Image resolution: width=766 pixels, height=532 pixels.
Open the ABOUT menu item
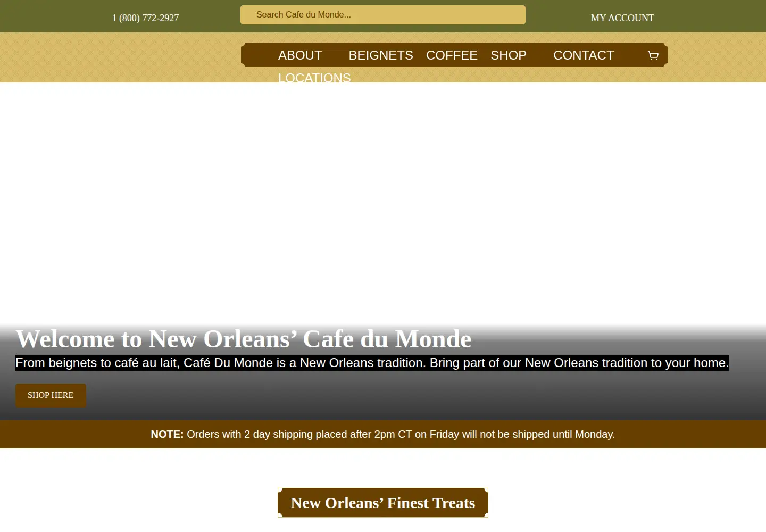[x=300, y=55]
